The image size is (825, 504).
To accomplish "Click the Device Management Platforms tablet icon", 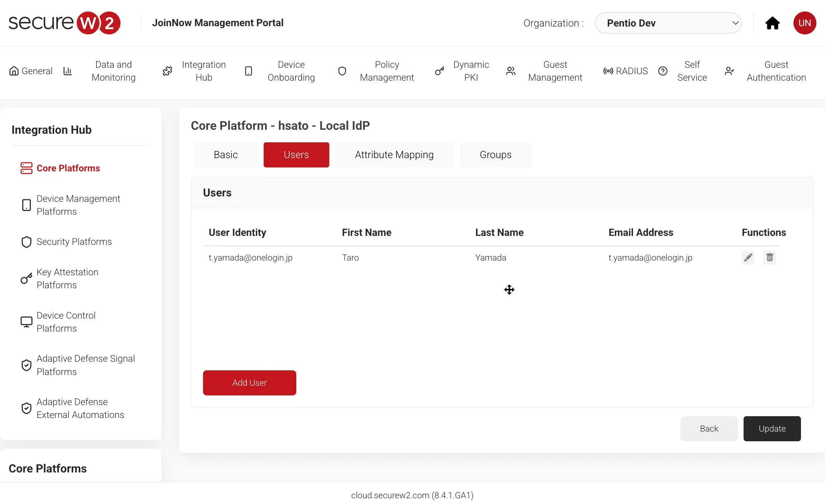I will [26, 205].
